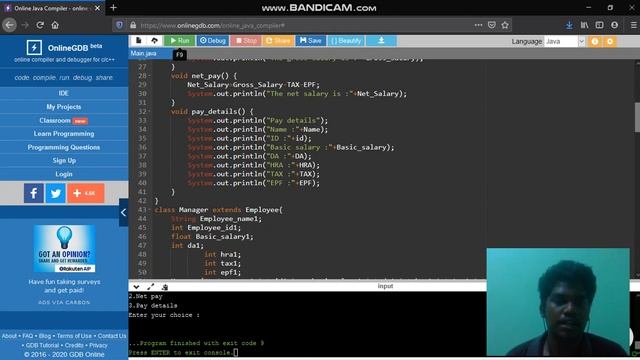Screen dimensions: 640x360
Task: Go back with browser back arrow
Action: 9,25
